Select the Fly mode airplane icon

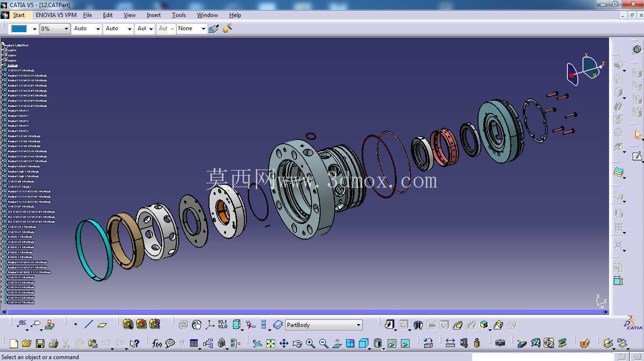257,344
